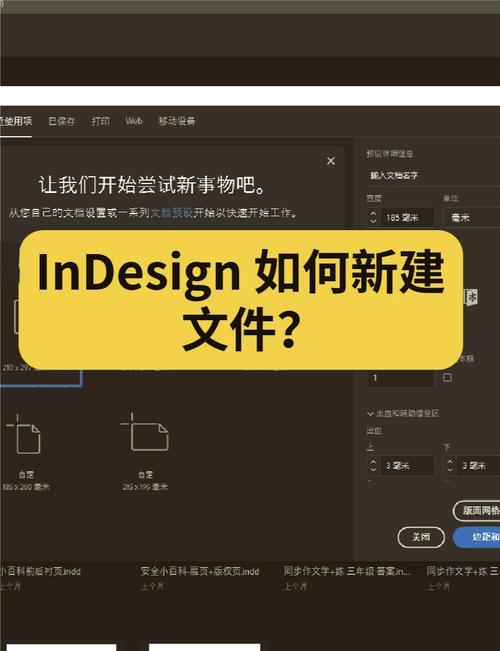Switch to the 最近使用项 tab

(x=16, y=121)
